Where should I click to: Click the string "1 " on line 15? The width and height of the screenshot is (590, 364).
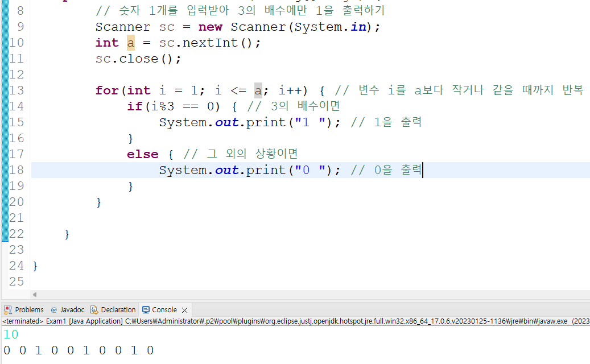pos(310,122)
